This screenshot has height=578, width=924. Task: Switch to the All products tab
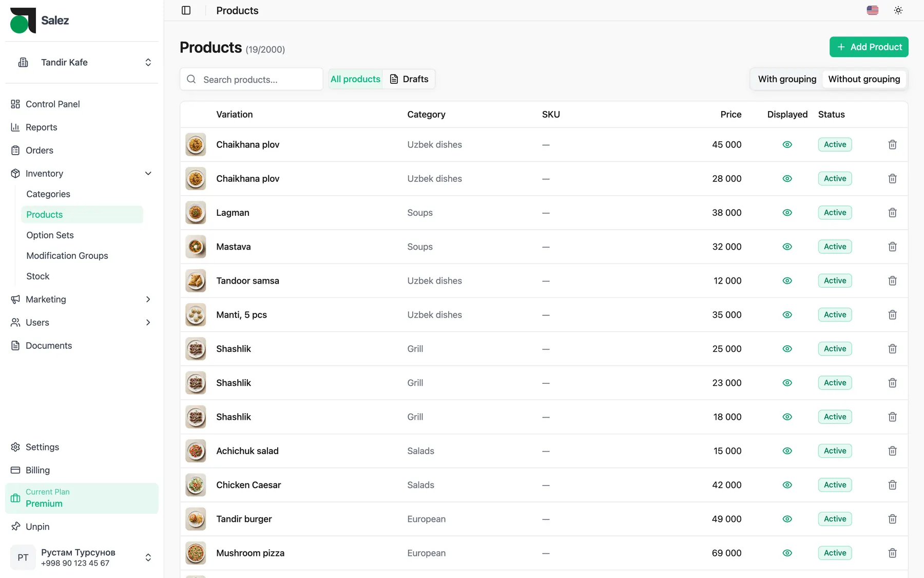click(355, 79)
